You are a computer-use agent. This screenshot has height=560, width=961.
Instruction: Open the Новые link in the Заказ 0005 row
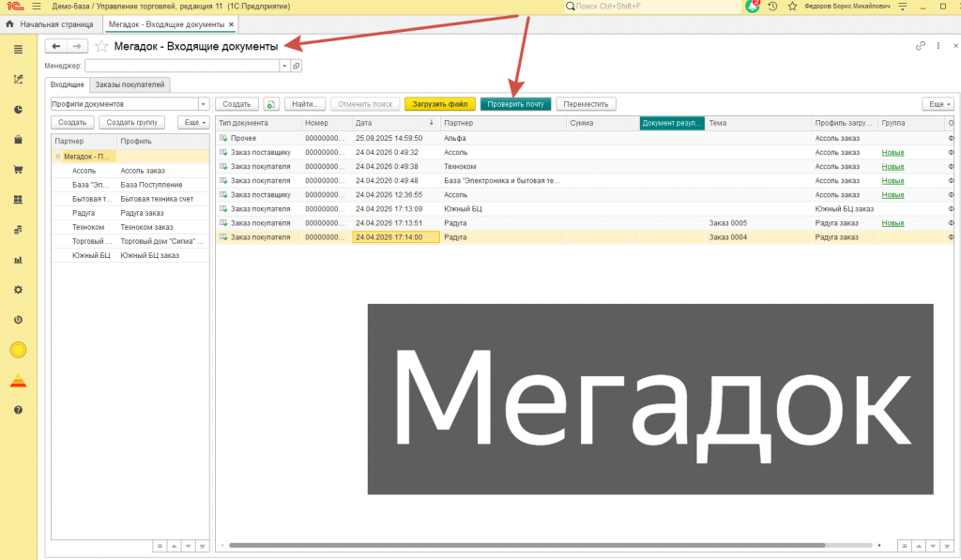click(x=892, y=223)
